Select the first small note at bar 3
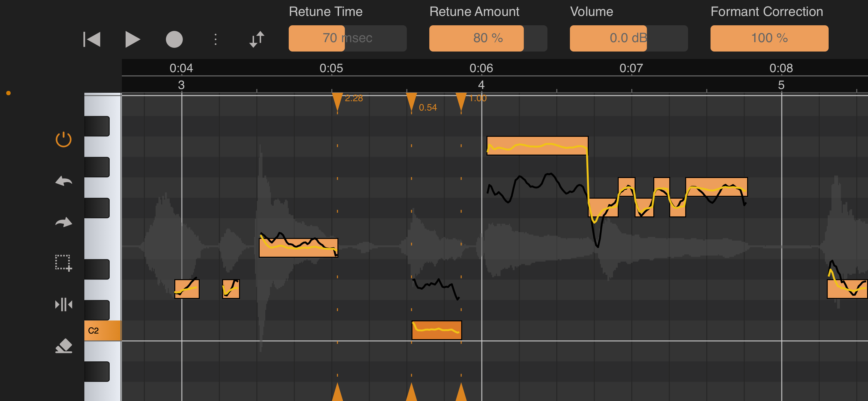868x401 pixels. (187, 289)
